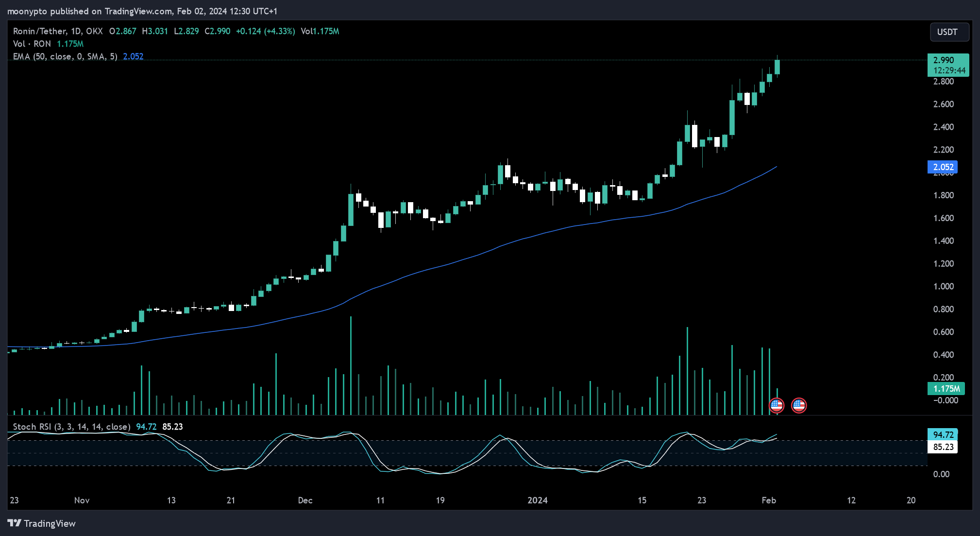
Task: Click the 0.00 label on Stoch RSI axis
Action: (x=941, y=474)
